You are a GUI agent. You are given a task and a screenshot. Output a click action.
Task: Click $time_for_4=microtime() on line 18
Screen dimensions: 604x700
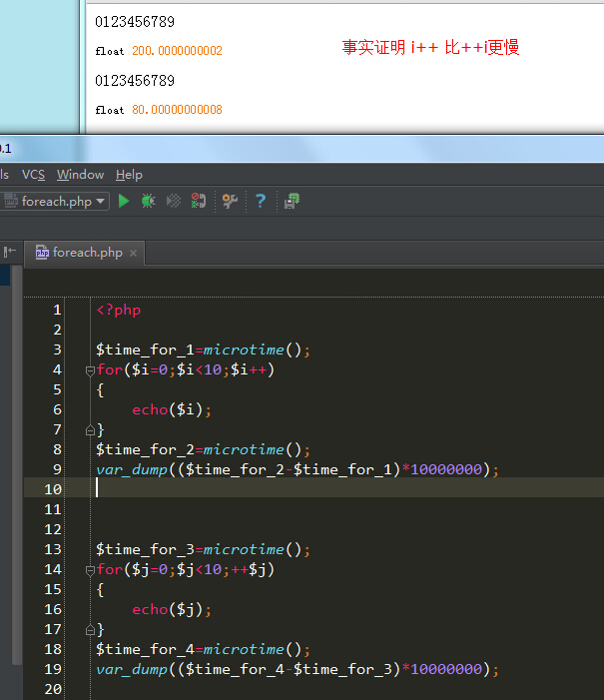[x=203, y=649]
